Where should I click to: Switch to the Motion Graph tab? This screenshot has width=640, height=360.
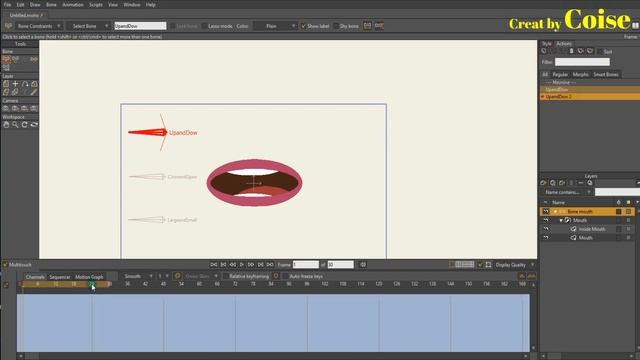click(89, 277)
